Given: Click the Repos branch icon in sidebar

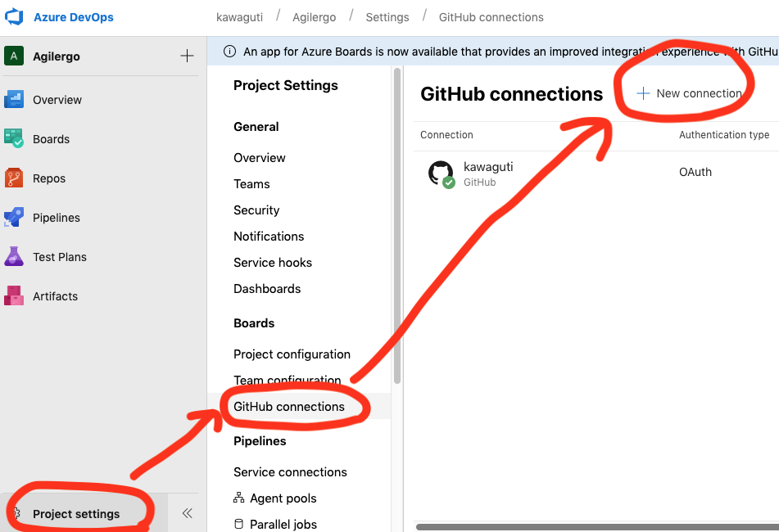Looking at the screenshot, I should (x=14, y=178).
